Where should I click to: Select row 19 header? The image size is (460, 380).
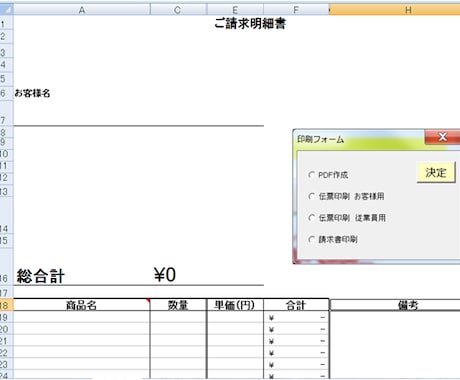click(x=6, y=317)
